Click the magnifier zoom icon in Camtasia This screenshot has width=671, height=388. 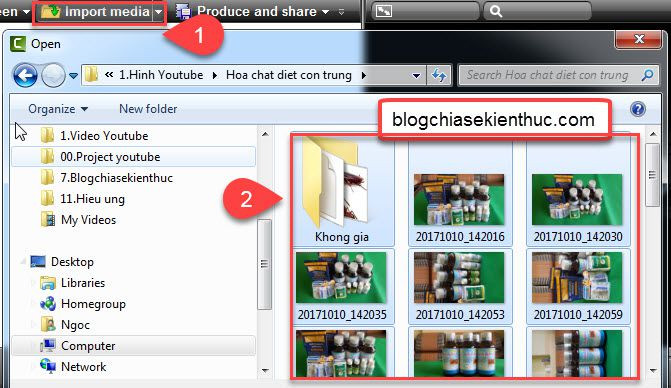point(496,11)
